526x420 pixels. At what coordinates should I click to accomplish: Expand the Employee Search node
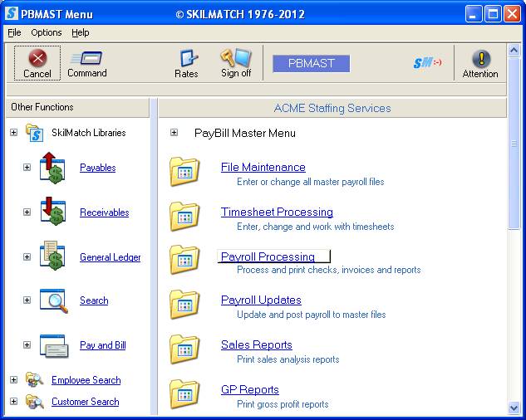click(13, 380)
